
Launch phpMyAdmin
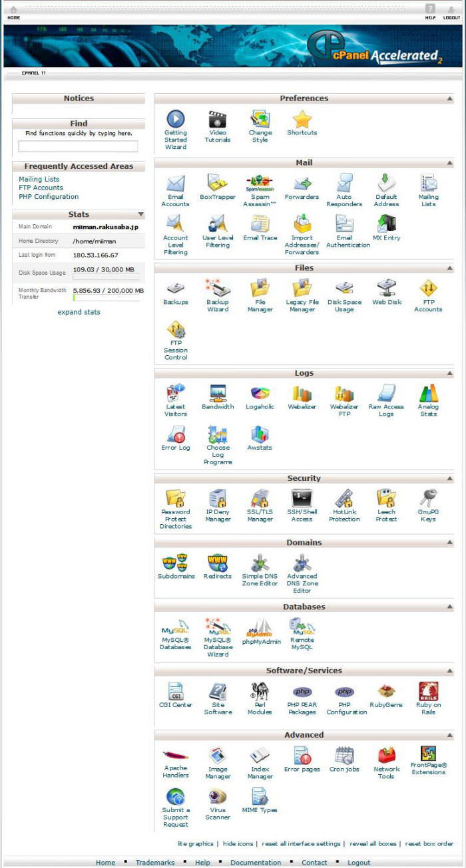(260, 628)
